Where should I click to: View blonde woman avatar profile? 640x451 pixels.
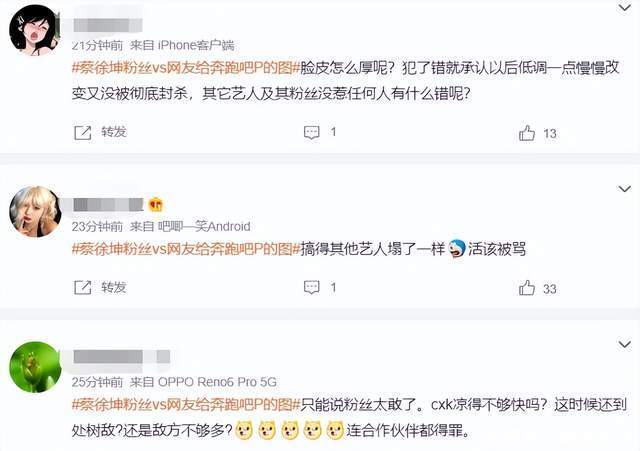(35, 211)
